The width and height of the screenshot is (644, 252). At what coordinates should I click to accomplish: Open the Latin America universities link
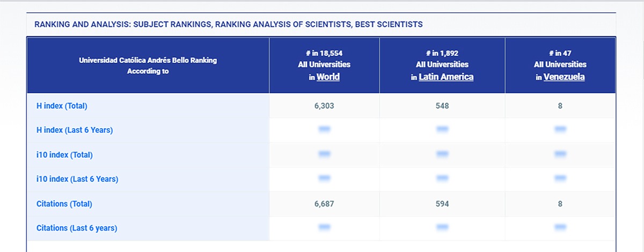click(x=446, y=77)
